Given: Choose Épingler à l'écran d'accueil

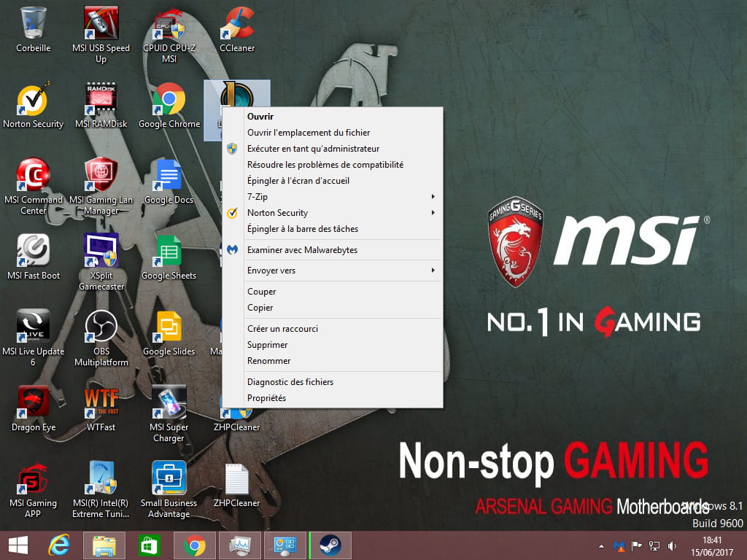Looking at the screenshot, I should click(x=333, y=181).
